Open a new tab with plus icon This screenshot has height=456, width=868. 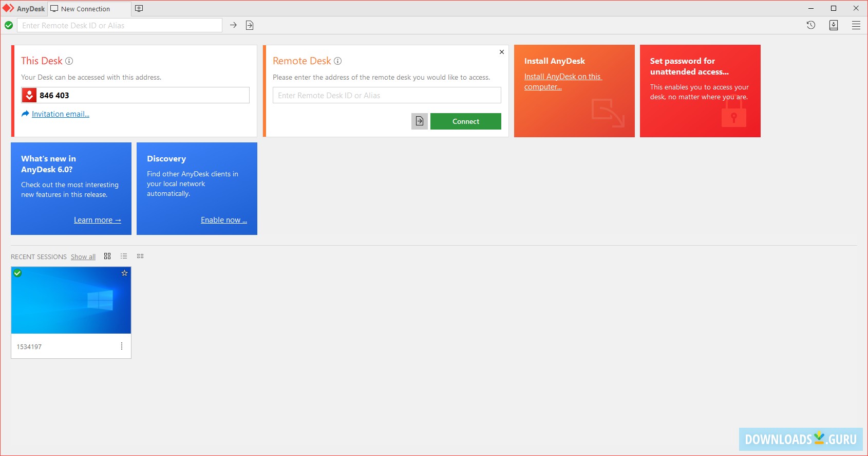139,9
